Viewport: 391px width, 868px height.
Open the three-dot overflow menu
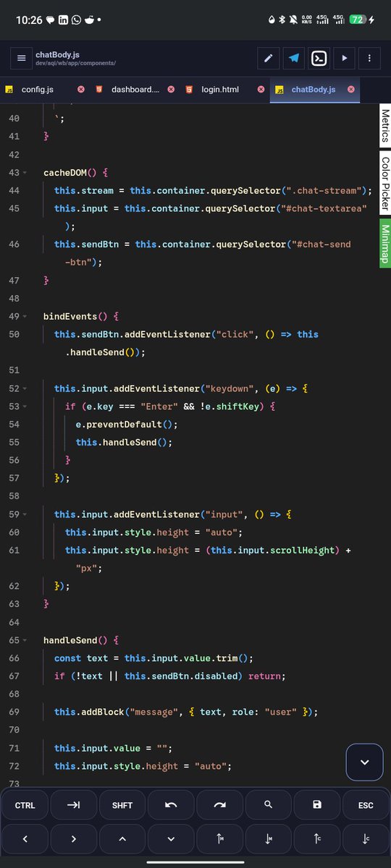pos(369,58)
